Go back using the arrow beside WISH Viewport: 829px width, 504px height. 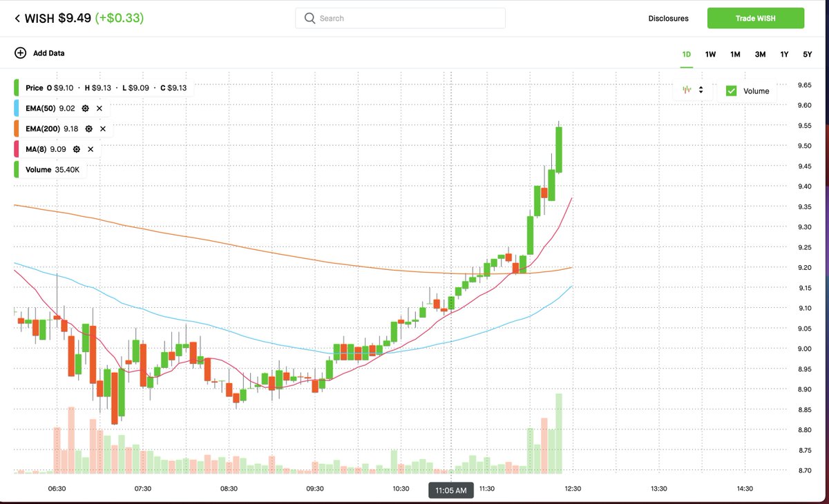point(17,19)
